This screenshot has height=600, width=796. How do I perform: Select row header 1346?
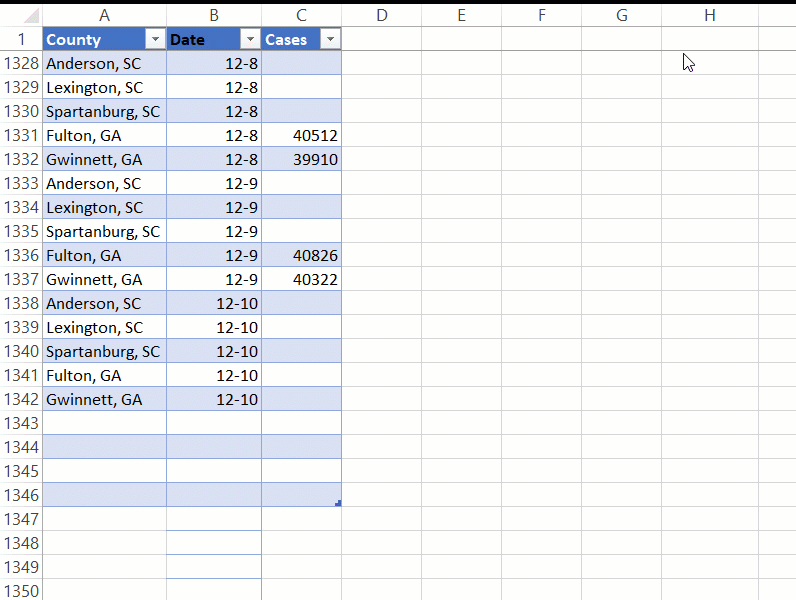(21, 495)
